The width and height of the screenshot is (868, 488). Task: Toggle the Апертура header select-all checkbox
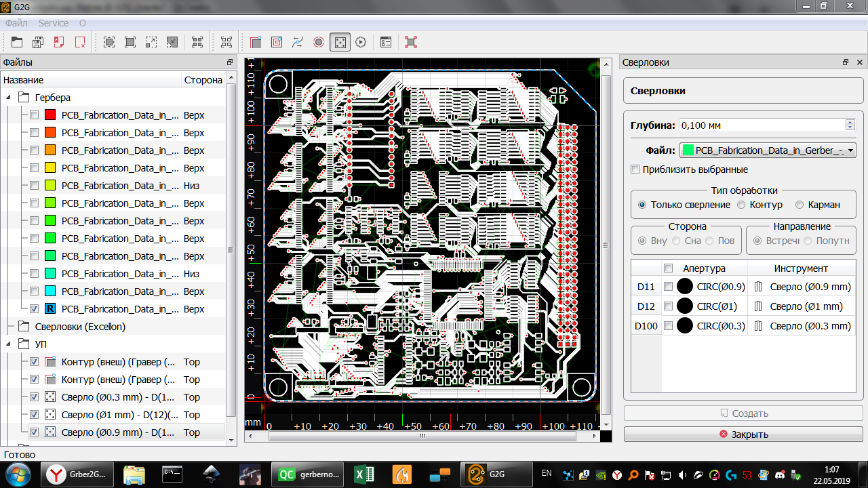[668, 268]
